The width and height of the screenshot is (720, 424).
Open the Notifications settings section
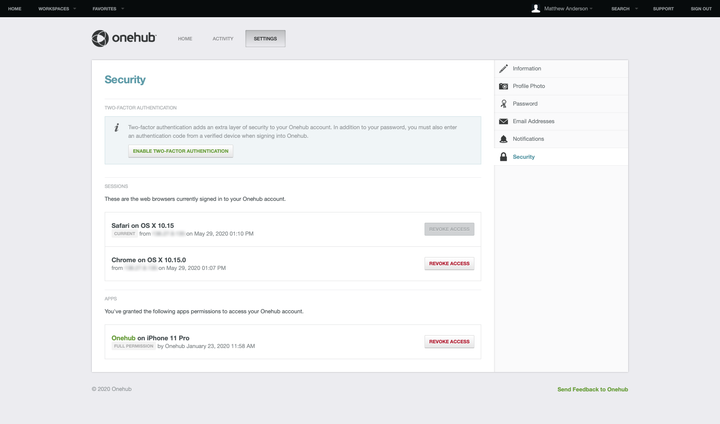(x=561, y=139)
